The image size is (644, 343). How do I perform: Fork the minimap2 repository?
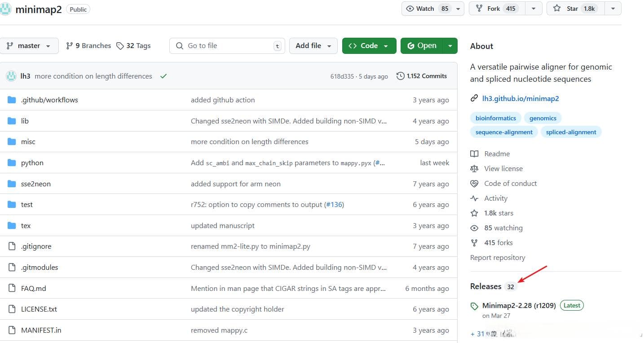click(x=497, y=9)
